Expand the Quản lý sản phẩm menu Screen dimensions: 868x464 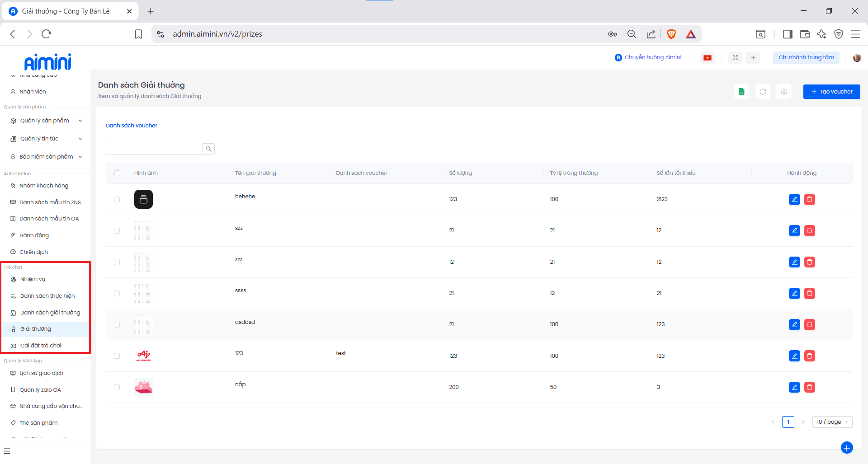[45, 121]
